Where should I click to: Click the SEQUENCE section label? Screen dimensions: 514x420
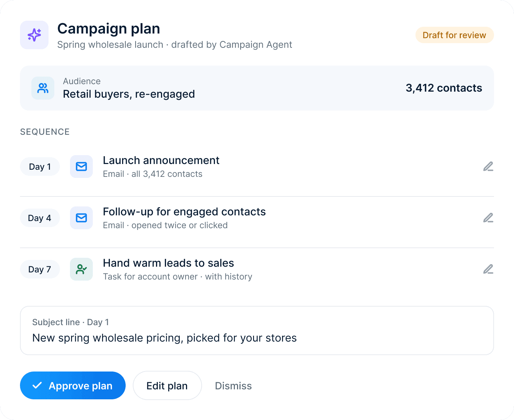point(45,132)
